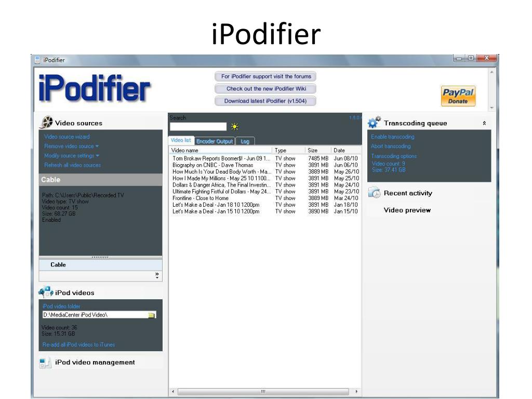Image resolution: width=532 pixels, height=399 pixels.
Task: Click the large iPodifier logo
Action: tap(95, 88)
